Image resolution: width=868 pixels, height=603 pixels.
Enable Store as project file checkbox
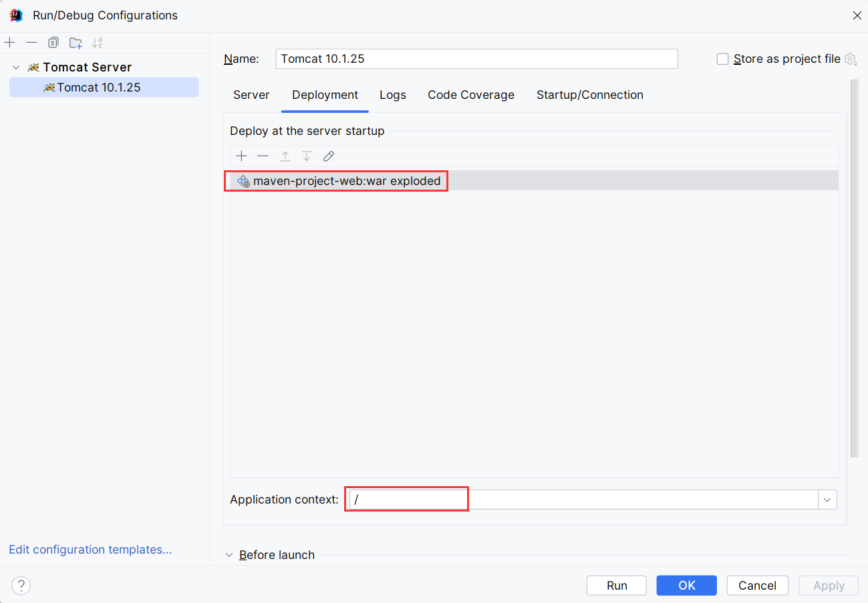click(722, 59)
